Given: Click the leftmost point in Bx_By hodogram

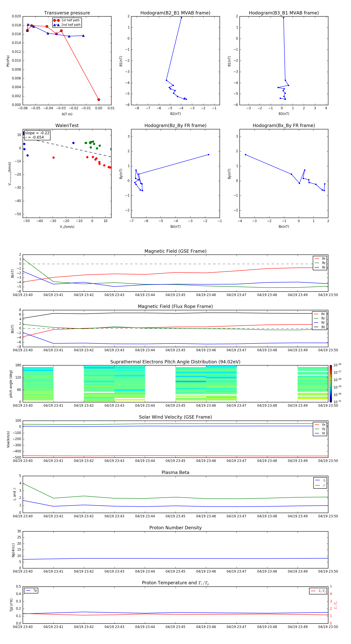Looking at the screenshot, I should coord(246,155).
